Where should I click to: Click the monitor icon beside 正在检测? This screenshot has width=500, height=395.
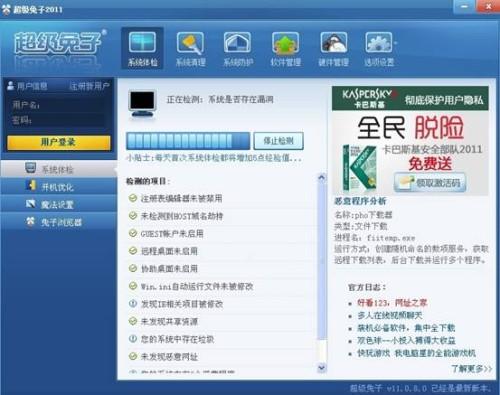pyautogui.click(x=142, y=103)
